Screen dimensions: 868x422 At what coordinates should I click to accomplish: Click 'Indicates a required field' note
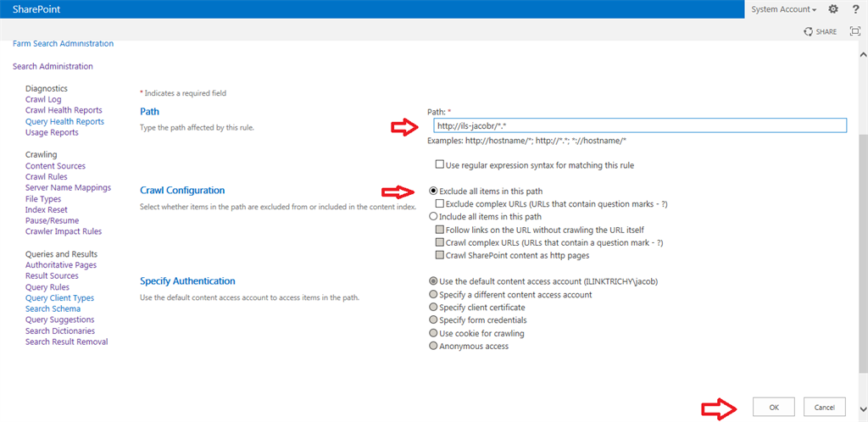183,93
